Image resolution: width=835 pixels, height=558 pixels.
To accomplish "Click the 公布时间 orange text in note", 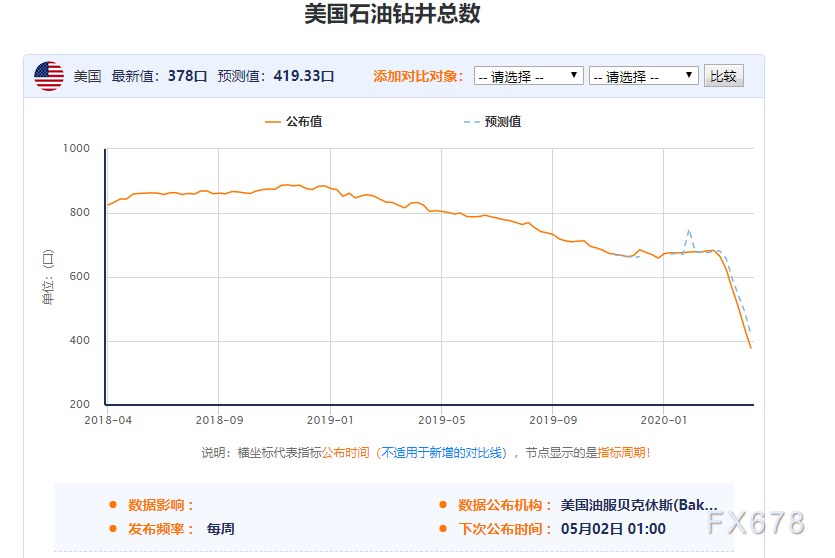I will click(x=346, y=453).
